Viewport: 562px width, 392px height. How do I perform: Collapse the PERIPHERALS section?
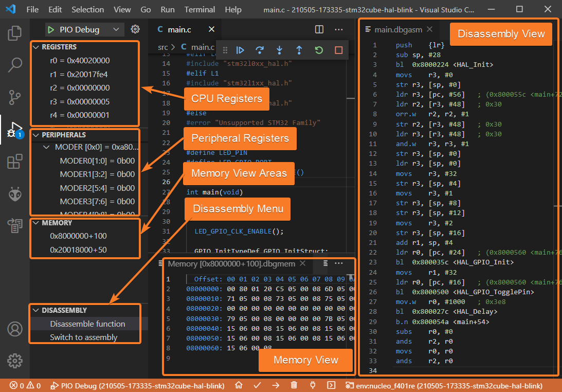36,135
